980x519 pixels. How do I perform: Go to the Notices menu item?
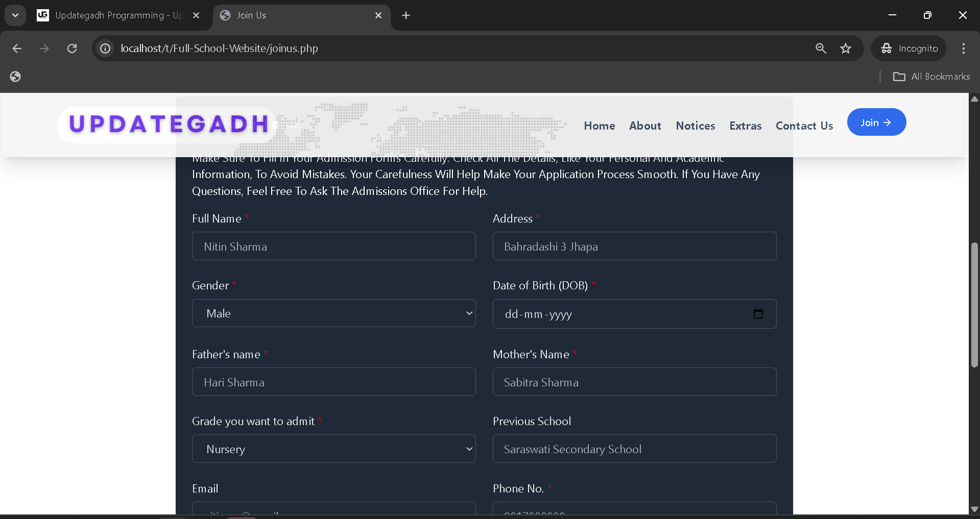coord(695,126)
